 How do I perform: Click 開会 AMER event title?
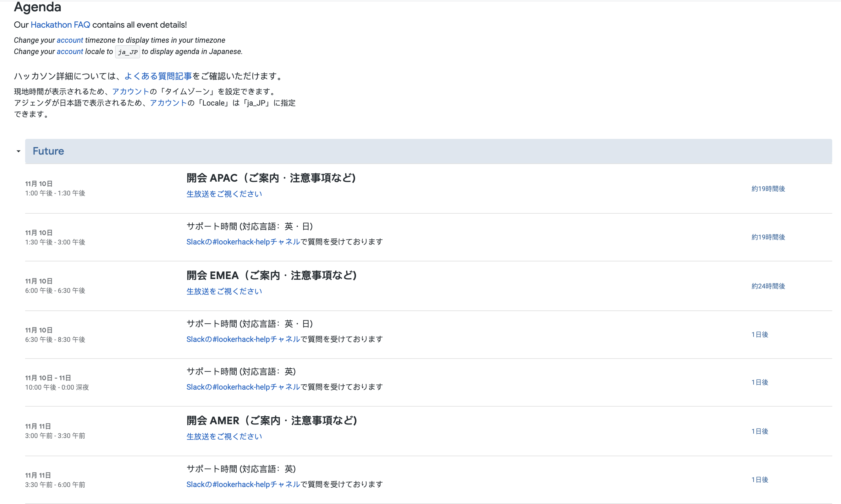[x=272, y=420]
